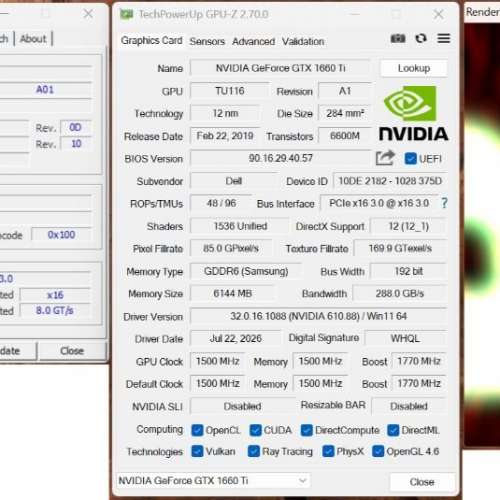Click the GPU Clock 1500 MHz value
Viewport: 500px width, 500px height.
(217, 361)
